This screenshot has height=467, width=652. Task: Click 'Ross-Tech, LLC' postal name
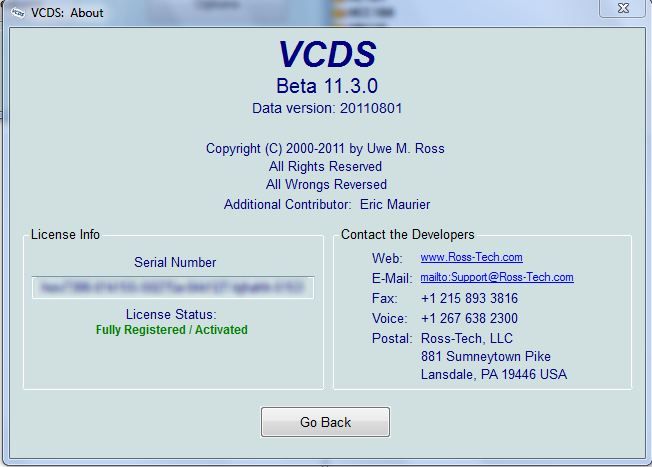tap(467, 339)
